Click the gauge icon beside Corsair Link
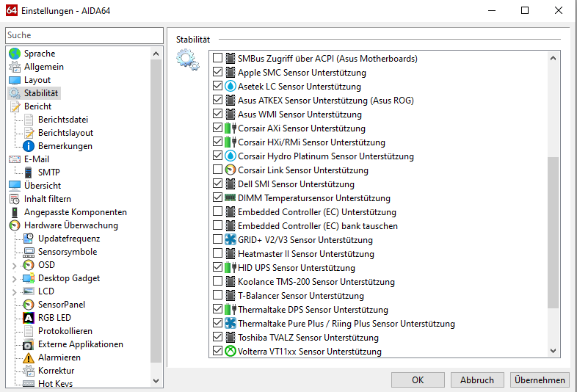 230,170
